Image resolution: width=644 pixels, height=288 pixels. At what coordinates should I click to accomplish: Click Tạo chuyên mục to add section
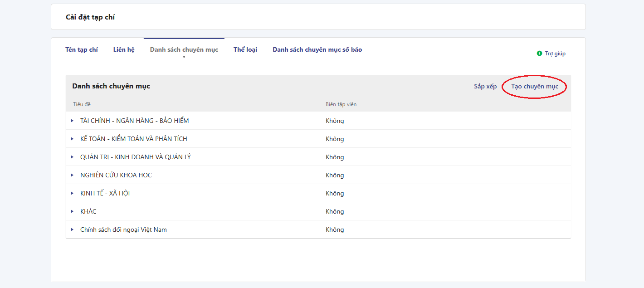click(535, 86)
